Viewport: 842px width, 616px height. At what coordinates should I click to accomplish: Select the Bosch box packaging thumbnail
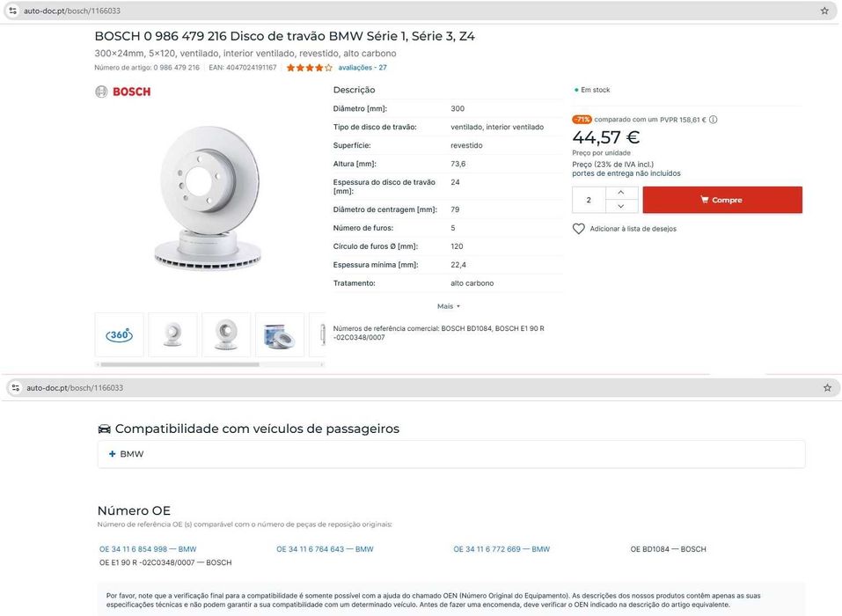[279, 335]
